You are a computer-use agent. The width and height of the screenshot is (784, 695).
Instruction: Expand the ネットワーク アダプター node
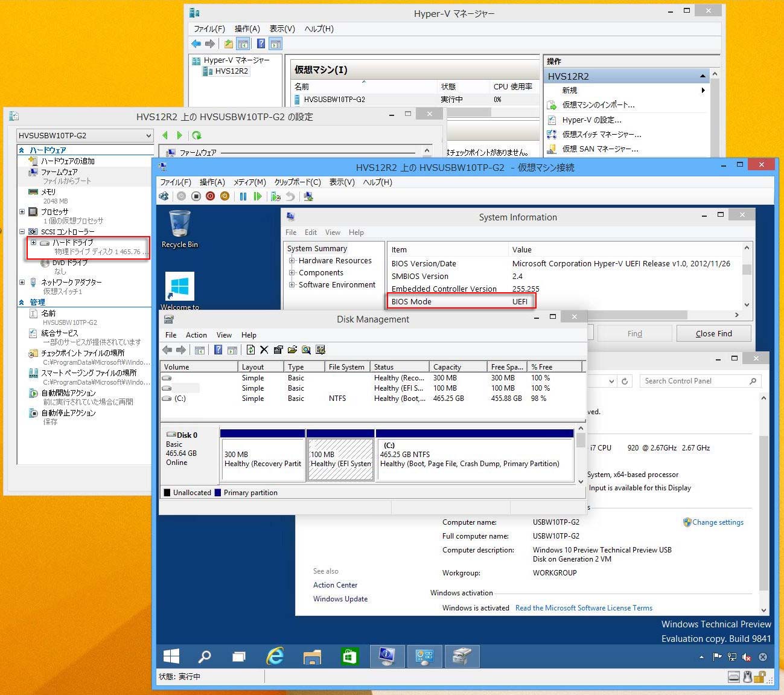pos(22,282)
